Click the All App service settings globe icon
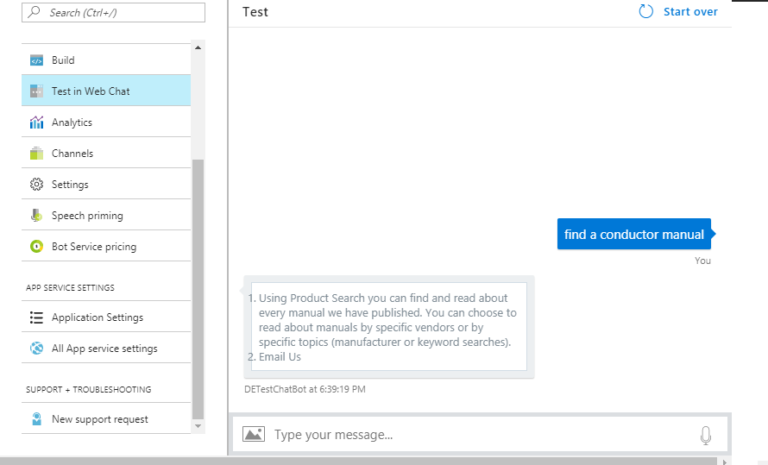768x465 pixels. (37, 348)
